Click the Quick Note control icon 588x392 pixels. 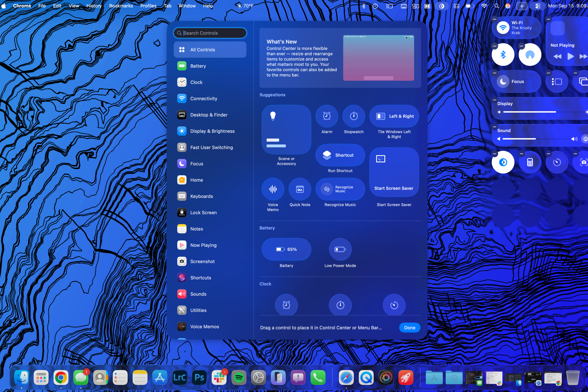pos(300,189)
